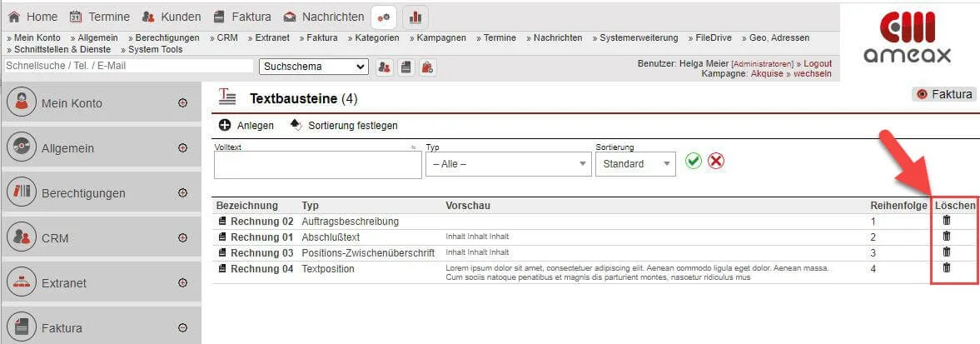Open the Rechnung 03 text block entry
This screenshot has width=980, height=344.
click(261, 252)
